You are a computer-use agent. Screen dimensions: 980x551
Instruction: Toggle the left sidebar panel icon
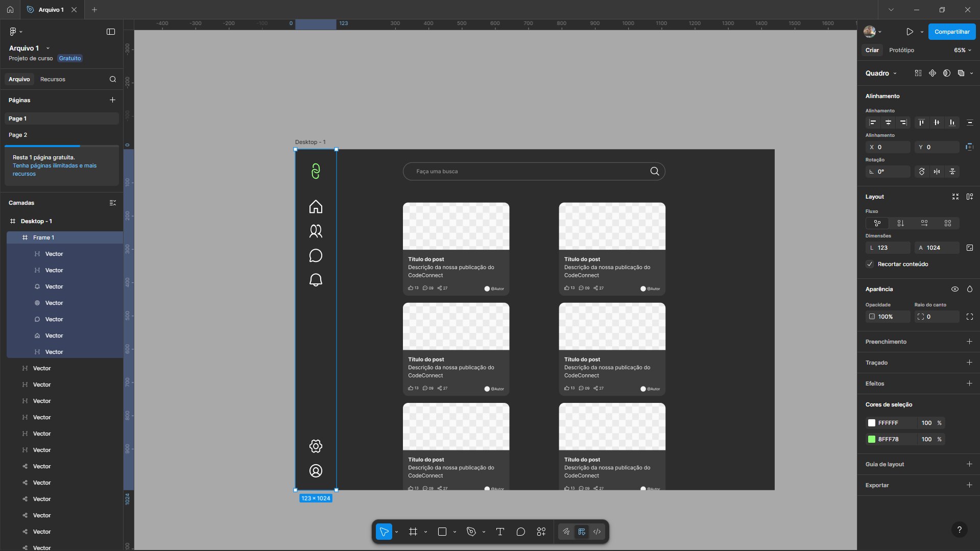click(111, 32)
